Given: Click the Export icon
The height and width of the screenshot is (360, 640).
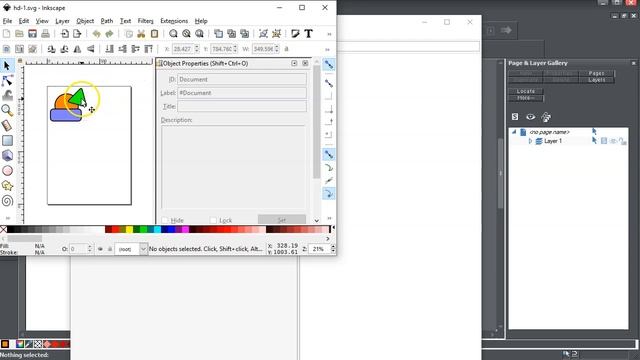Looking at the screenshot, I should click(77, 34).
